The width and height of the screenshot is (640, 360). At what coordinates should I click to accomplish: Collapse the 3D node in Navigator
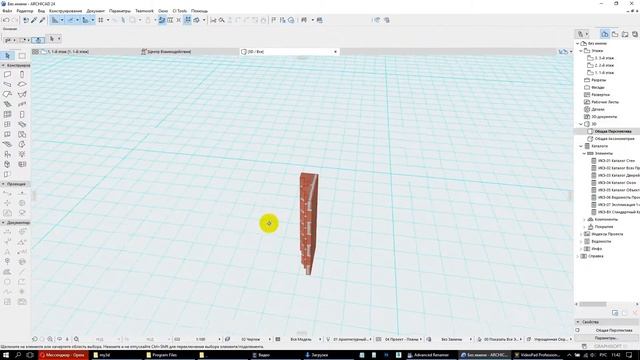click(581, 124)
